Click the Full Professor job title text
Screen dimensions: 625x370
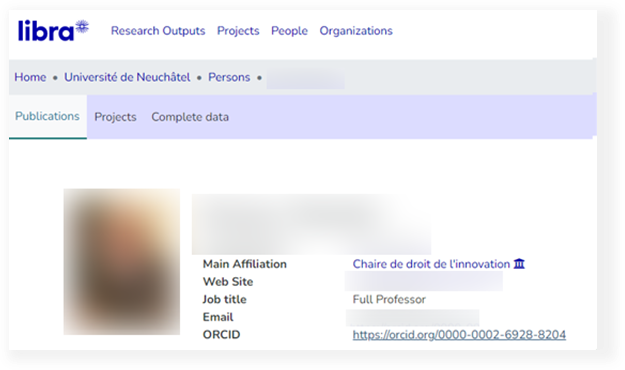(x=389, y=299)
